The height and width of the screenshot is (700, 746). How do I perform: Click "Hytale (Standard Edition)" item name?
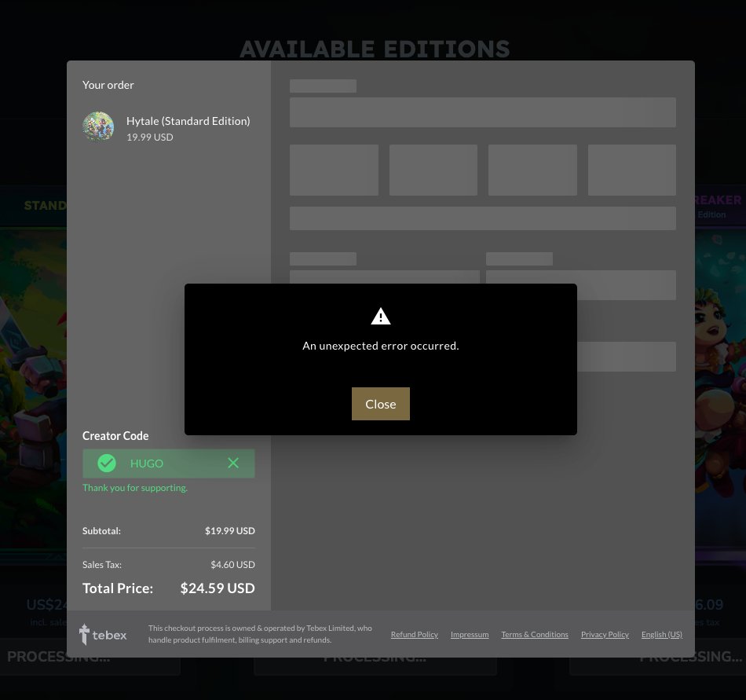coord(188,121)
